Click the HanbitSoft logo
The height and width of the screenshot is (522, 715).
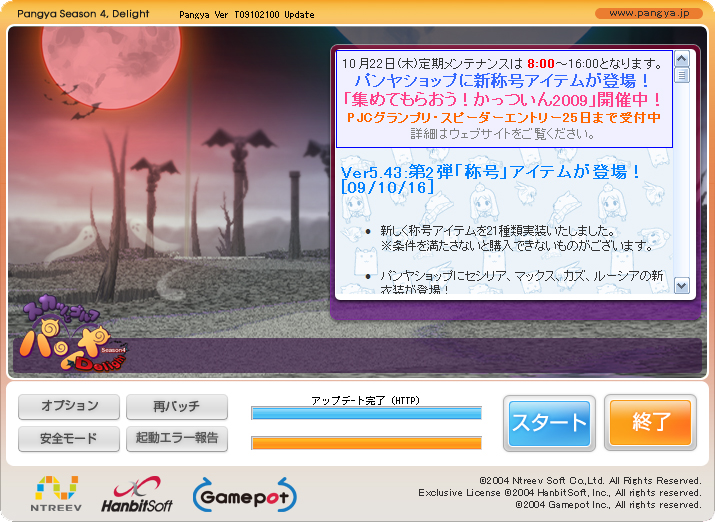tap(137, 494)
